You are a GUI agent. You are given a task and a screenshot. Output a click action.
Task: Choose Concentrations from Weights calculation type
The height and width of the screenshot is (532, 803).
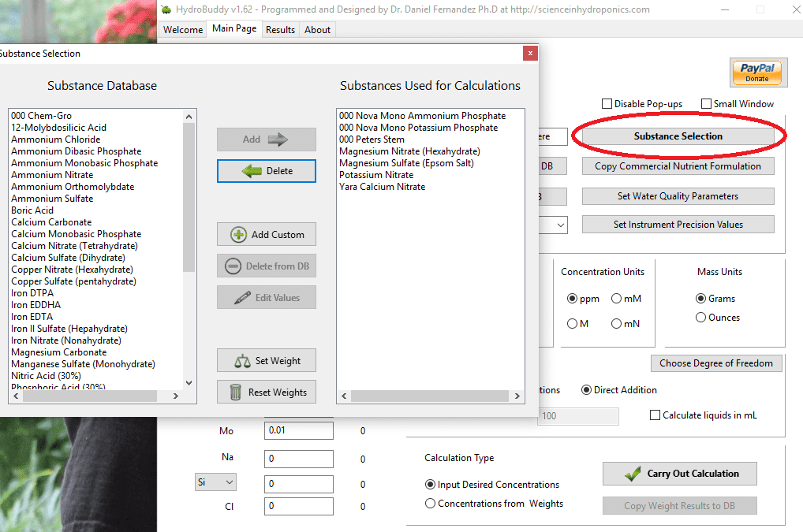point(430,504)
